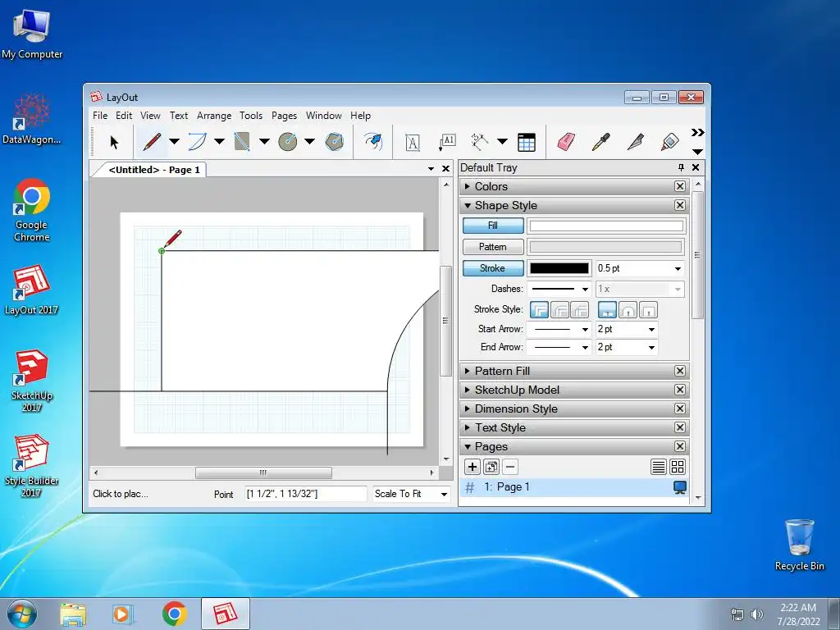The image size is (840, 630).
Task: Select the Join glue tool
Action: (669, 142)
